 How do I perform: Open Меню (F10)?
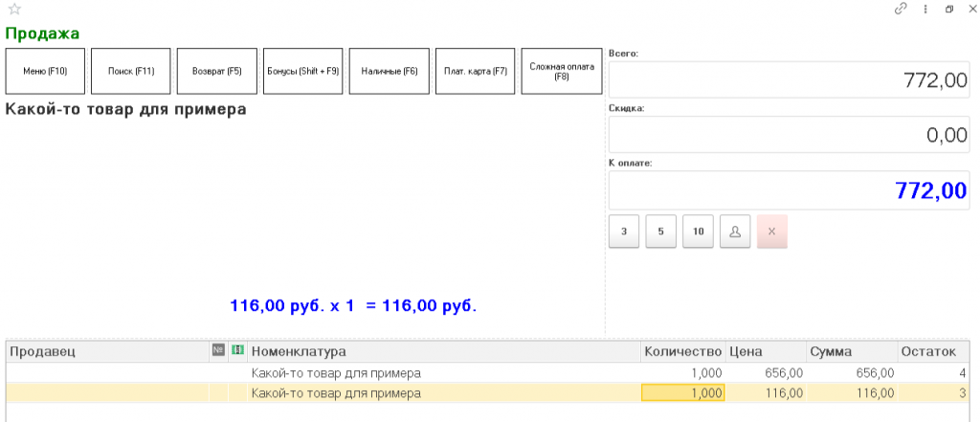[45, 71]
